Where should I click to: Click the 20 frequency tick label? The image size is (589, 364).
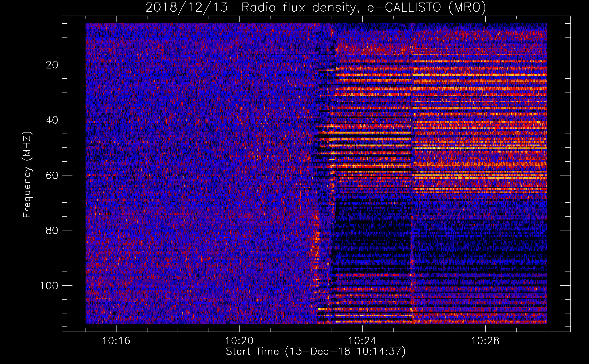point(52,65)
